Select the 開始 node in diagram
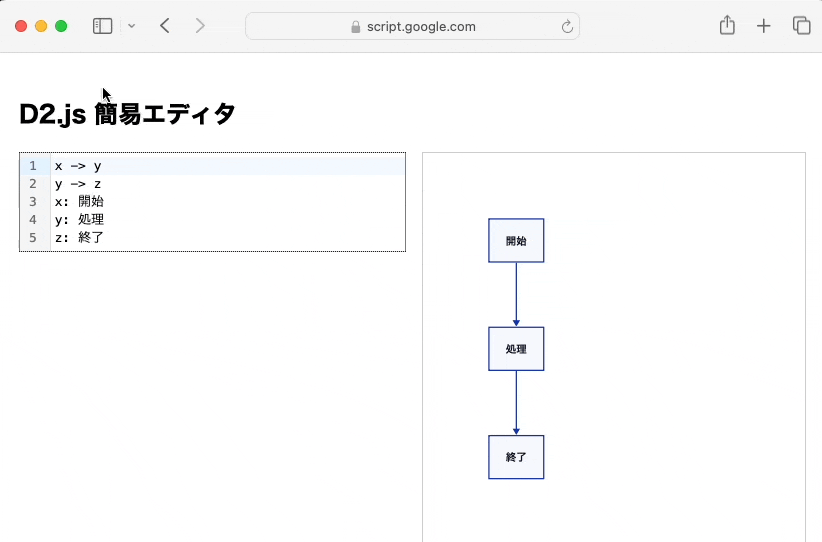Screen dimensions: 822x542 [516, 241]
